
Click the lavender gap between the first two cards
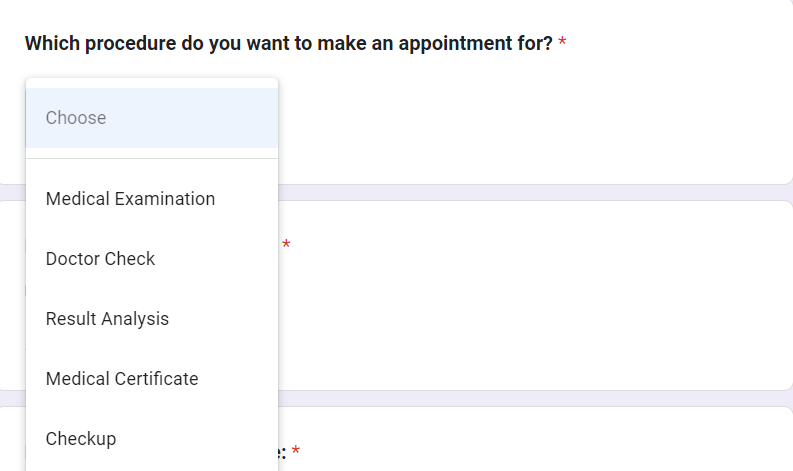tap(530, 192)
